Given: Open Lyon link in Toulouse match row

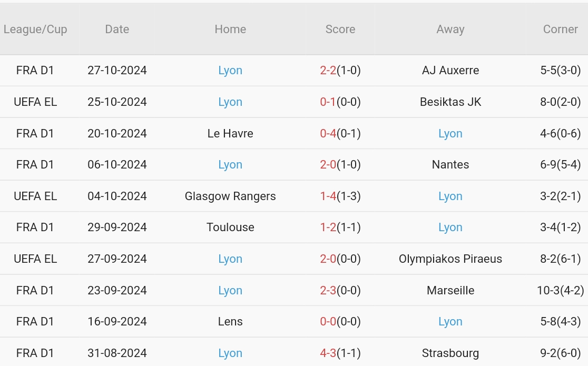Looking at the screenshot, I should pos(450,227).
